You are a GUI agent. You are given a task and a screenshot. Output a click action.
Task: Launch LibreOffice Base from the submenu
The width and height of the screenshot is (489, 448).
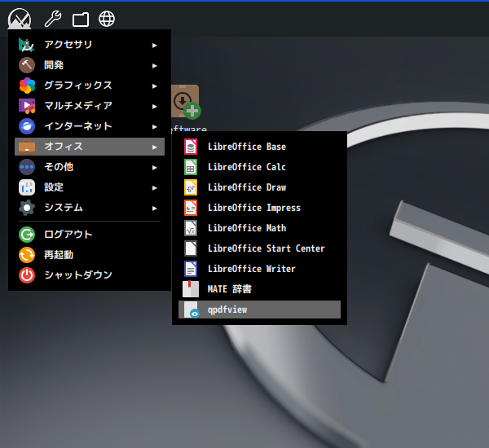[259, 147]
